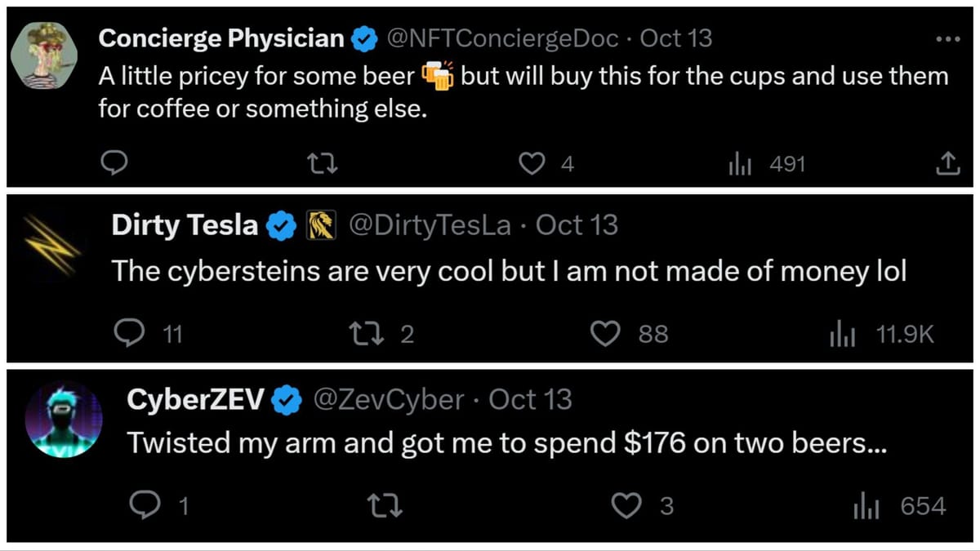
Task: View CyberZEV's avatar image
Action: coord(65,419)
